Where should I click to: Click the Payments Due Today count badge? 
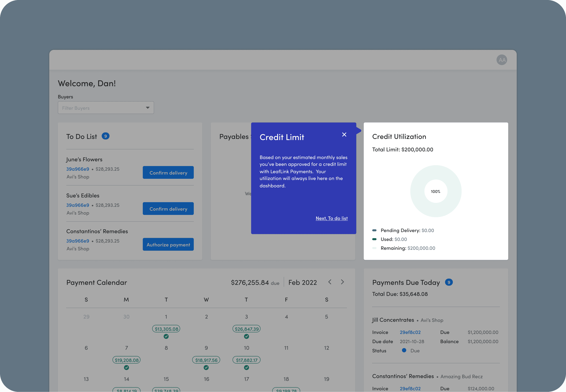coord(449,282)
